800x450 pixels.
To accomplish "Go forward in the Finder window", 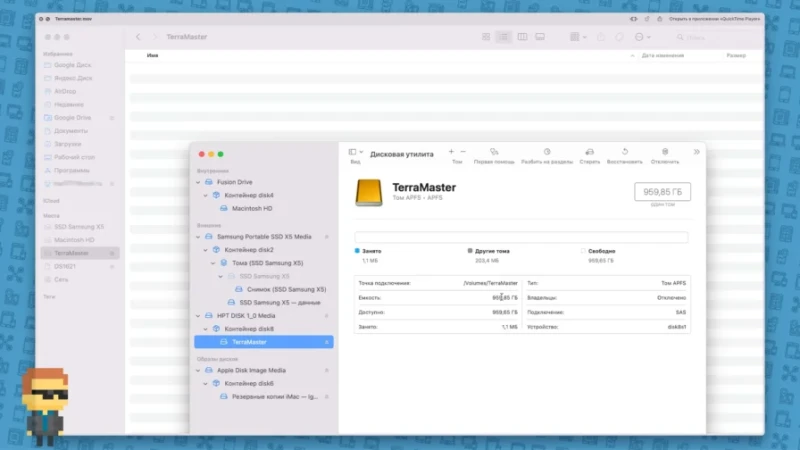I will 155,37.
